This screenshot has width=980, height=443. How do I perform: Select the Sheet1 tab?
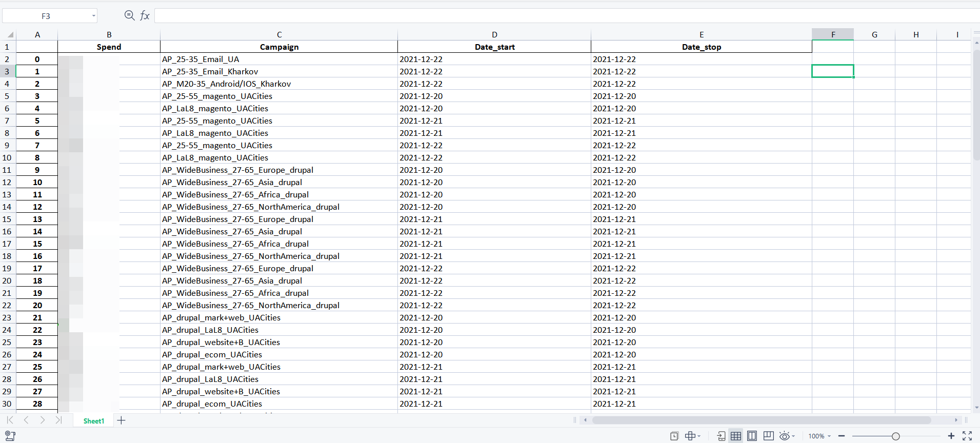pyautogui.click(x=93, y=421)
